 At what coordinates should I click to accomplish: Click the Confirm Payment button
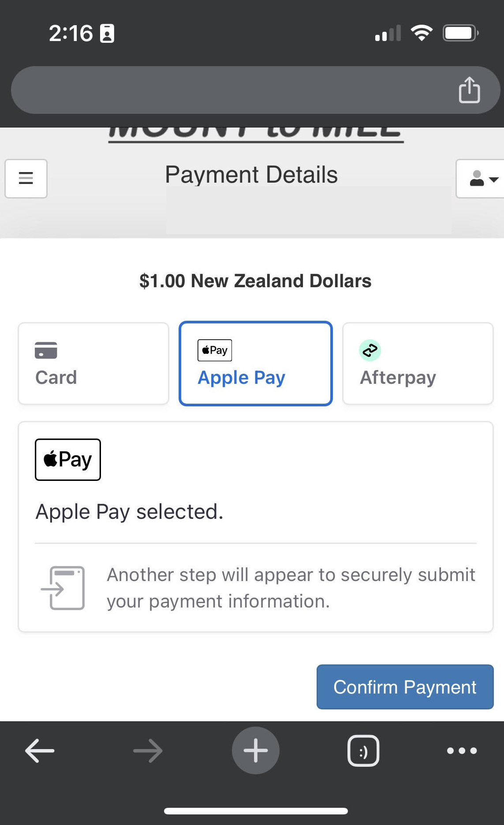405,687
